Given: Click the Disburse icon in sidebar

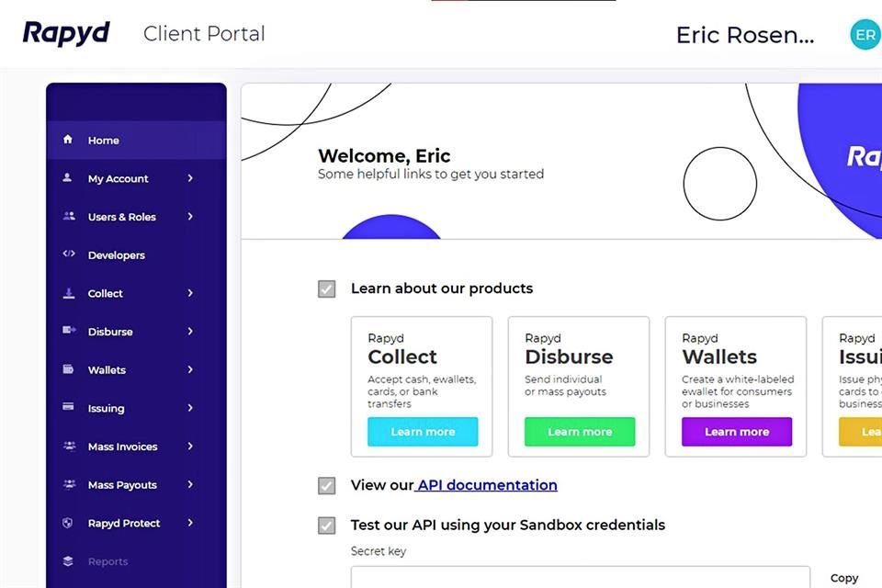Looking at the screenshot, I should pyautogui.click(x=68, y=331).
